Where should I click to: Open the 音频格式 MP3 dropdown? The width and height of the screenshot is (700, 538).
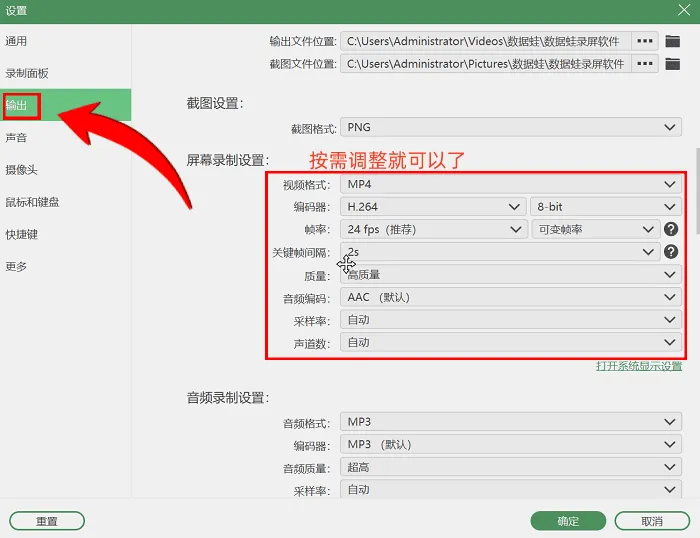(x=511, y=422)
